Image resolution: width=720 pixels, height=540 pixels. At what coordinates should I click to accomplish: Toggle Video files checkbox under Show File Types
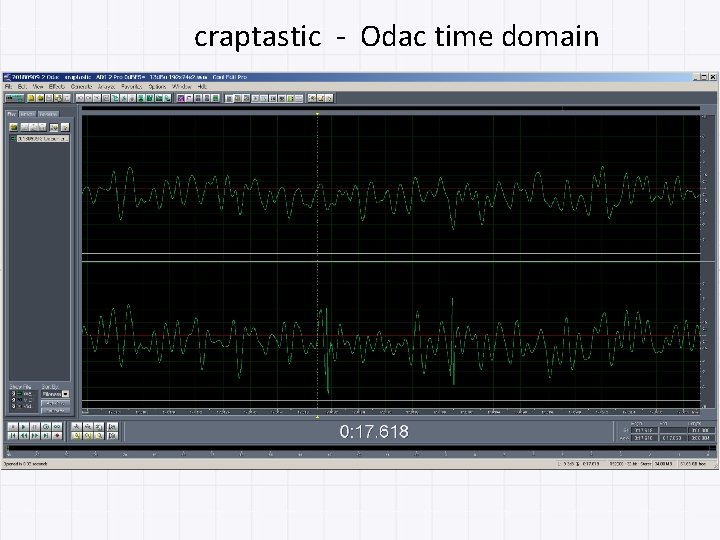pyautogui.click(x=13, y=406)
